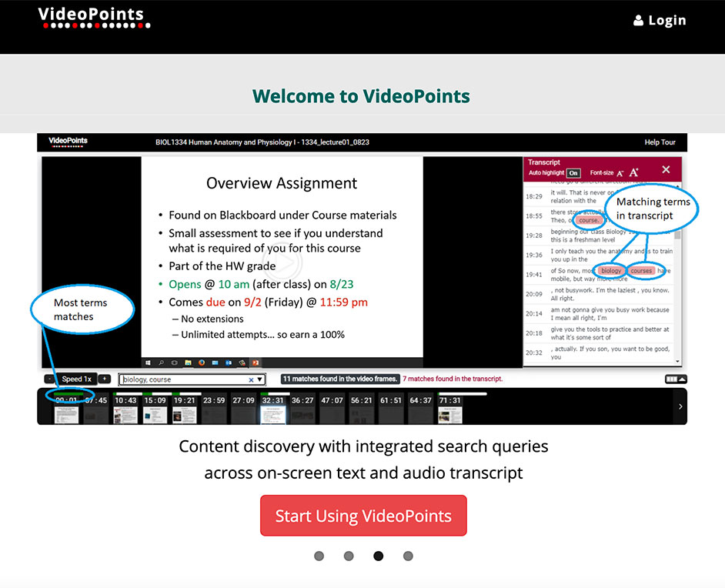
Task: Click the Transcript panel heading
Action: pos(543,162)
